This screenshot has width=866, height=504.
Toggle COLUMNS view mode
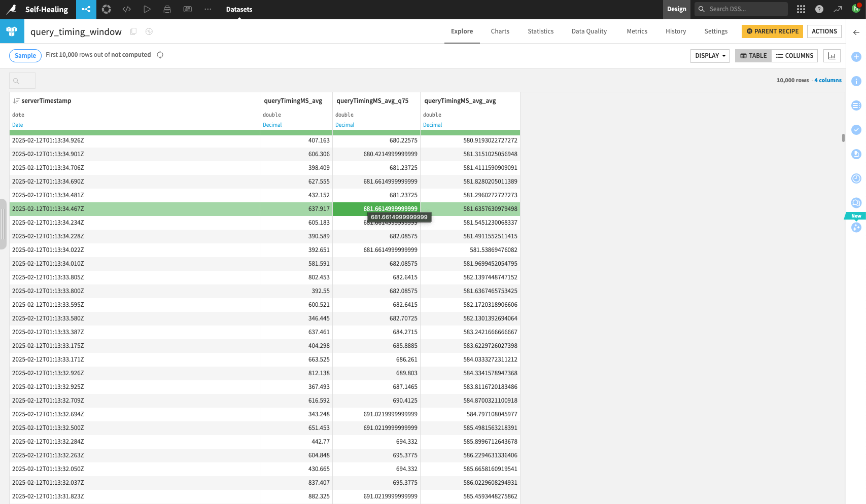coord(794,56)
